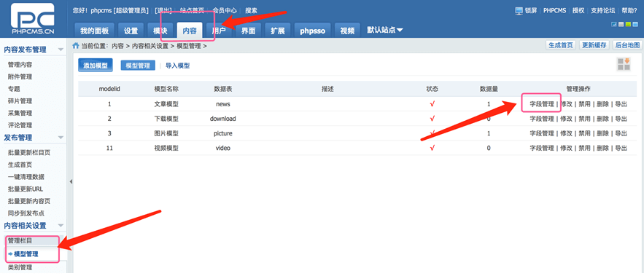Open 一键清理数据 in the sidebar
This screenshot has height=276, width=644.
(x=26, y=177)
